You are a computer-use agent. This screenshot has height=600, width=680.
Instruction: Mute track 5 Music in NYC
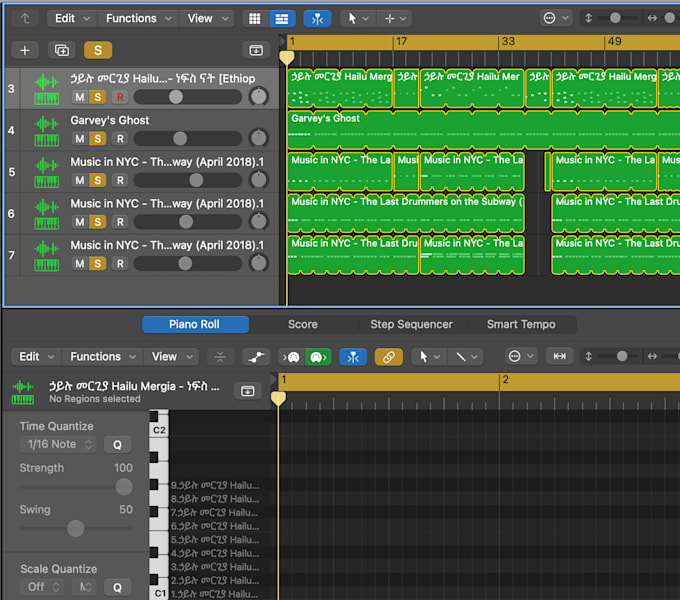(80, 180)
